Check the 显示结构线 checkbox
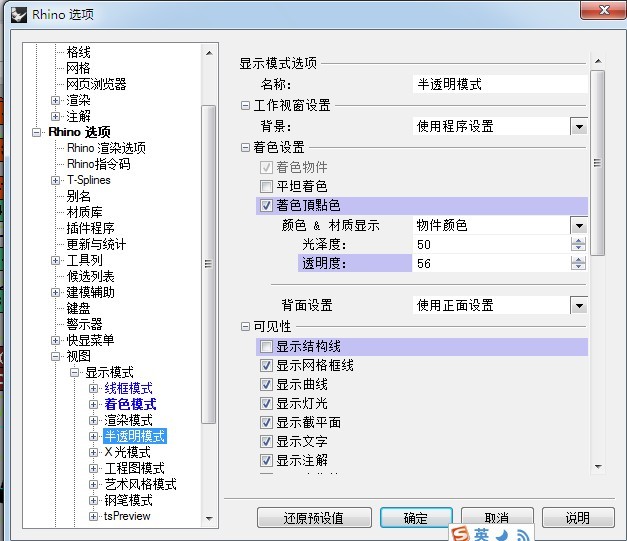This screenshot has height=541, width=627. (x=266, y=346)
